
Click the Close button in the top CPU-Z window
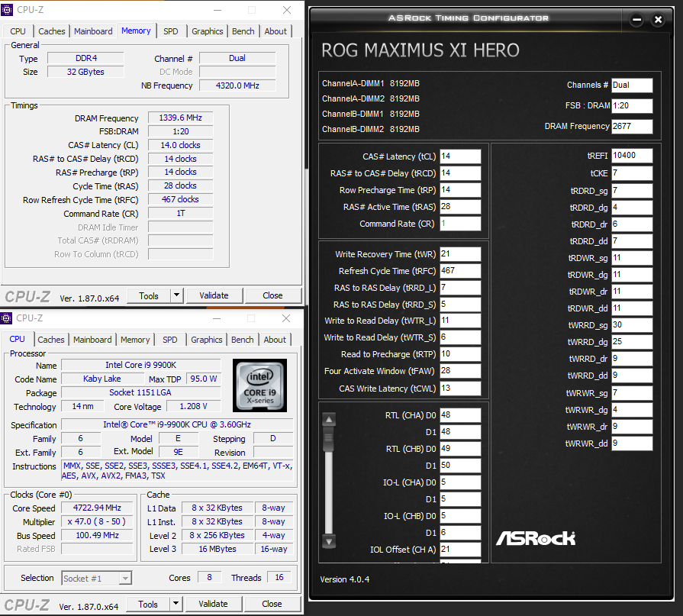pyautogui.click(x=272, y=295)
